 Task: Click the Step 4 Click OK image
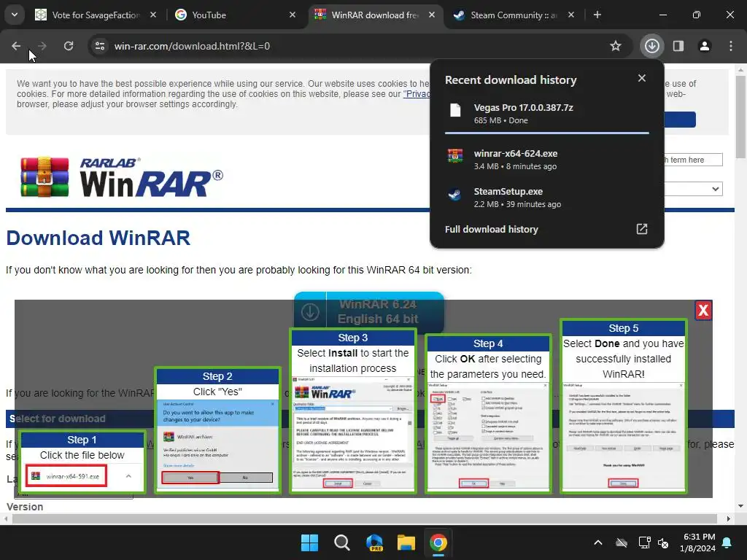pos(488,414)
